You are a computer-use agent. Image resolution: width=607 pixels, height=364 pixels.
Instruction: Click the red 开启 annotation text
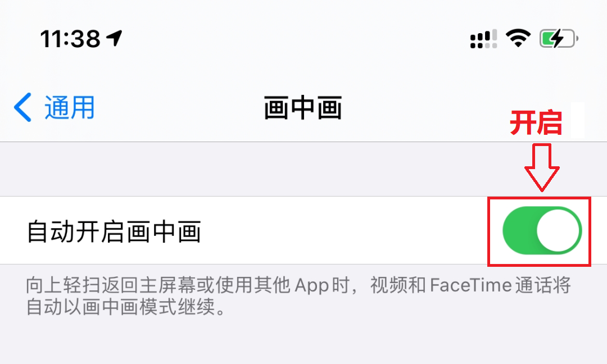[x=536, y=123]
